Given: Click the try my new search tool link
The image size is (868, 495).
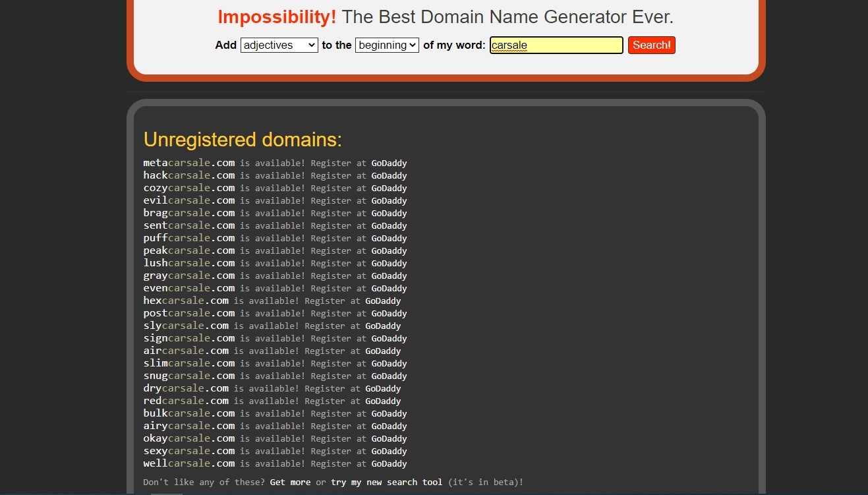Looking at the screenshot, I should [x=386, y=482].
